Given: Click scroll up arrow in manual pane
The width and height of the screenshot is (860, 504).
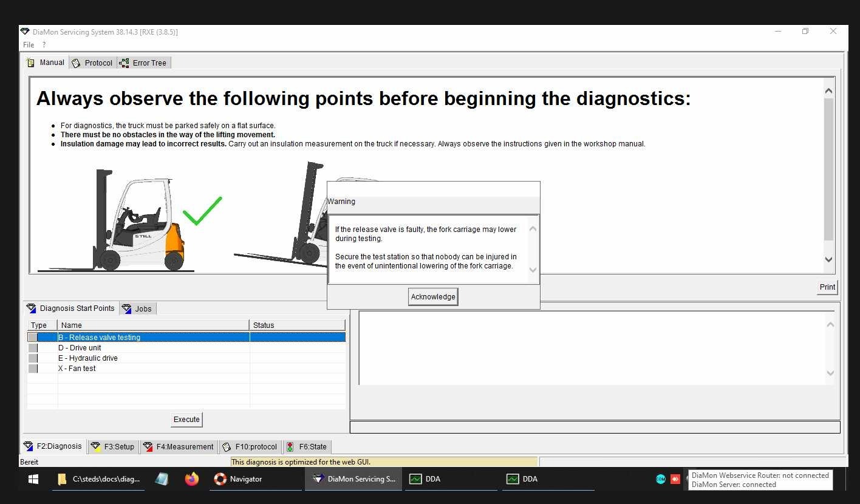Looking at the screenshot, I should 828,91.
